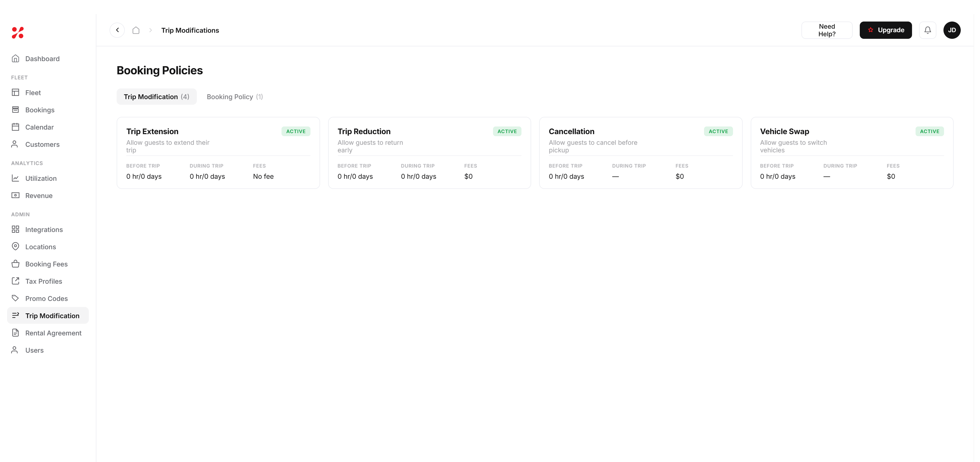Click the Calendar icon in sidebar

(15, 127)
